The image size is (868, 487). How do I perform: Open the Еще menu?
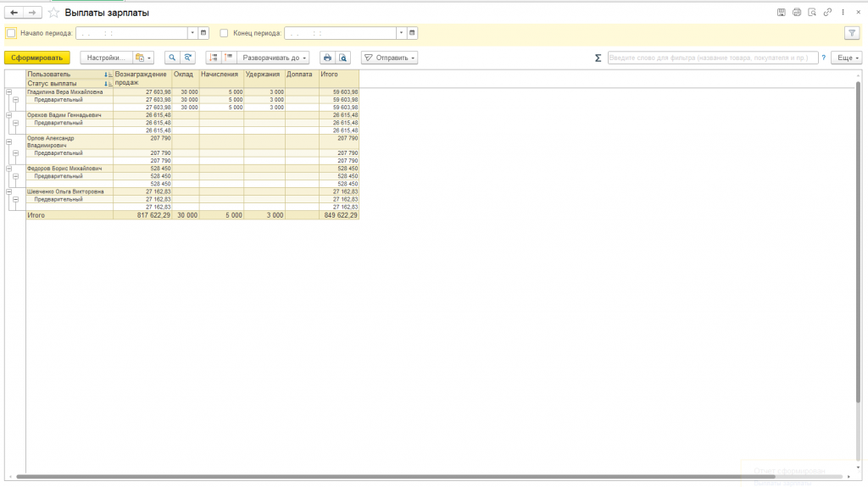pos(847,58)
